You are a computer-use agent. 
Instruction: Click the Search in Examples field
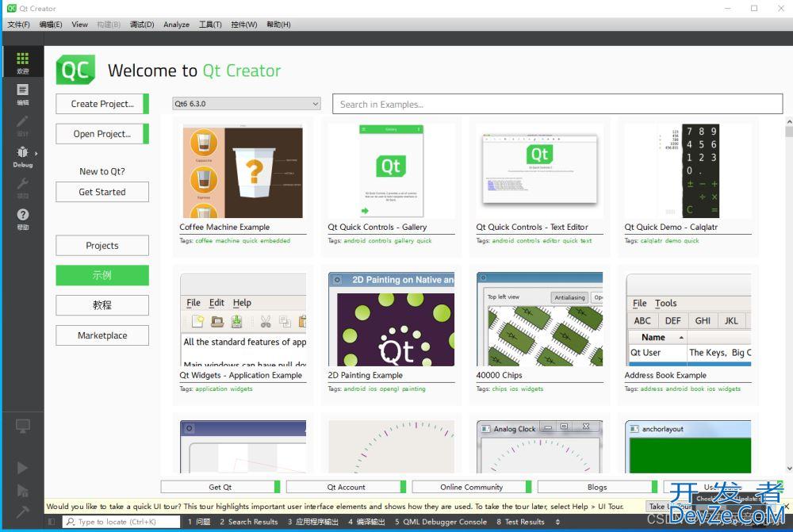(557, 104)
